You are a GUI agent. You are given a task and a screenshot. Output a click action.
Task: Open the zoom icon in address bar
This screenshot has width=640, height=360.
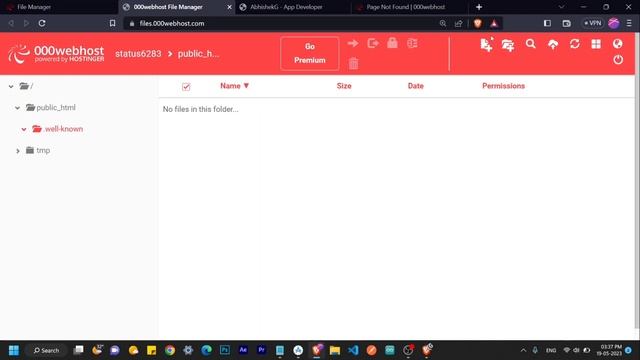tap(443, 23)
